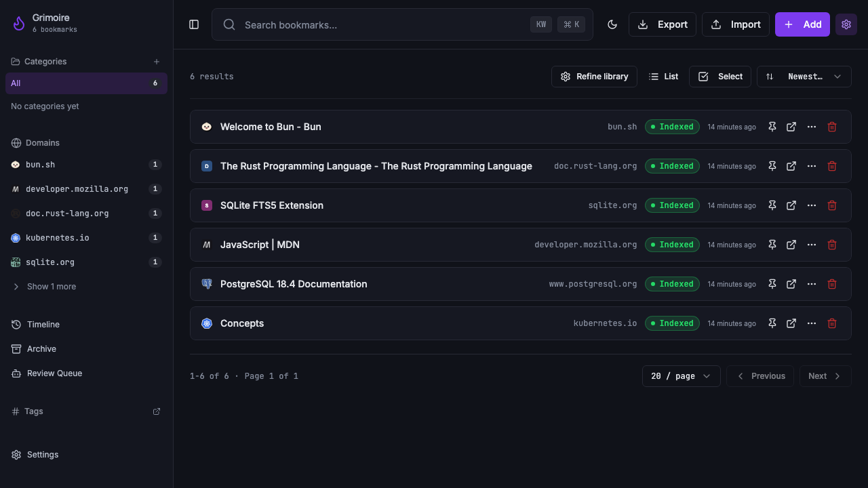This screenshot has width=868, height=488.
Task: Click the www.postgresql.org domain text
Action: (x=593, y=284)
